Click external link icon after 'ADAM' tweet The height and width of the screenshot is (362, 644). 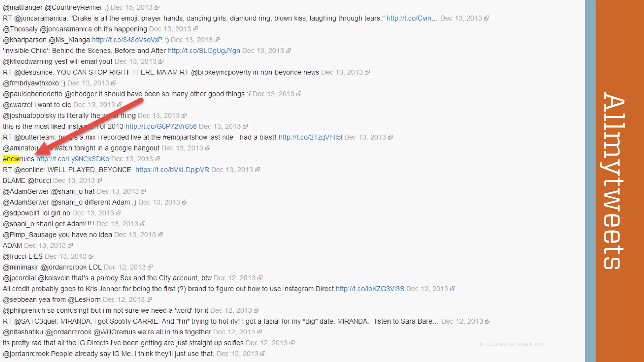click(x=70, y=245)
